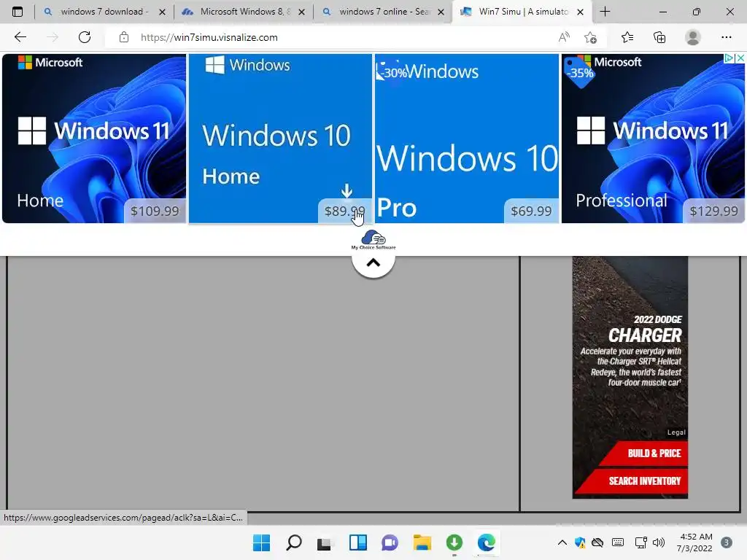Open taskbar Search
This screenshot has height=560, width=747.
[293, 542]
